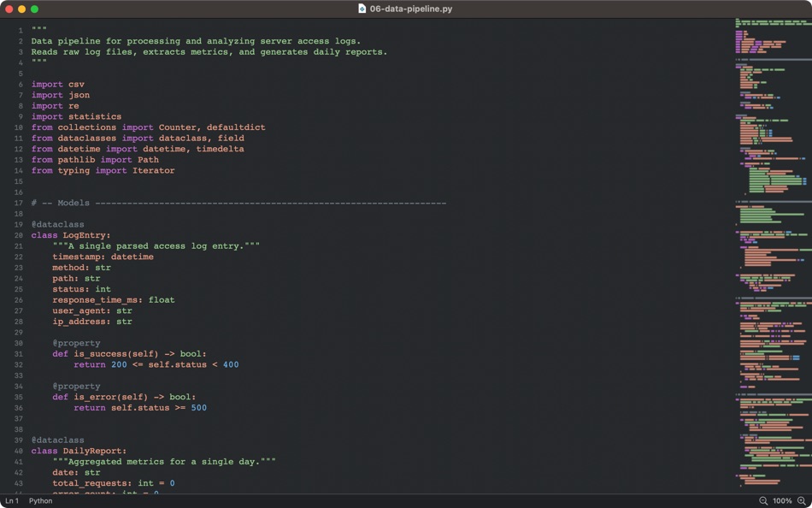Click line number 40 in the gutter
This screenshot has width=812, height=508.
pyautogui.click(x=19, y=451)
